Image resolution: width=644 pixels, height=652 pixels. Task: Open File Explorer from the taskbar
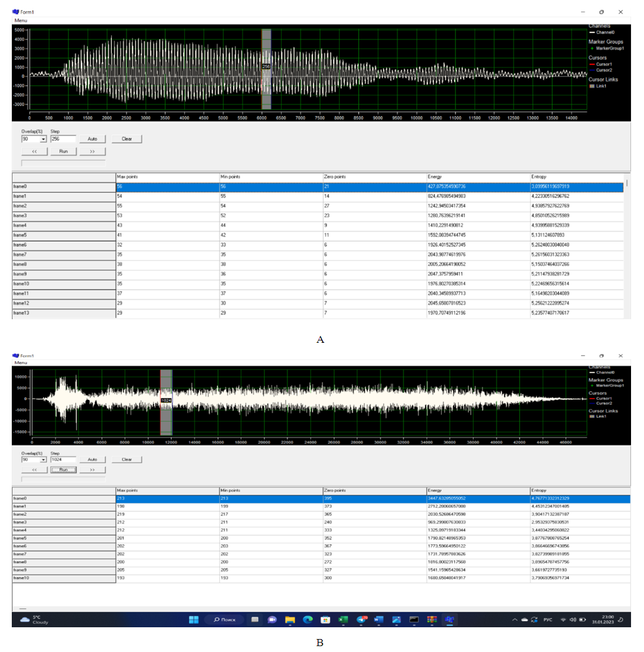(290, 620)
